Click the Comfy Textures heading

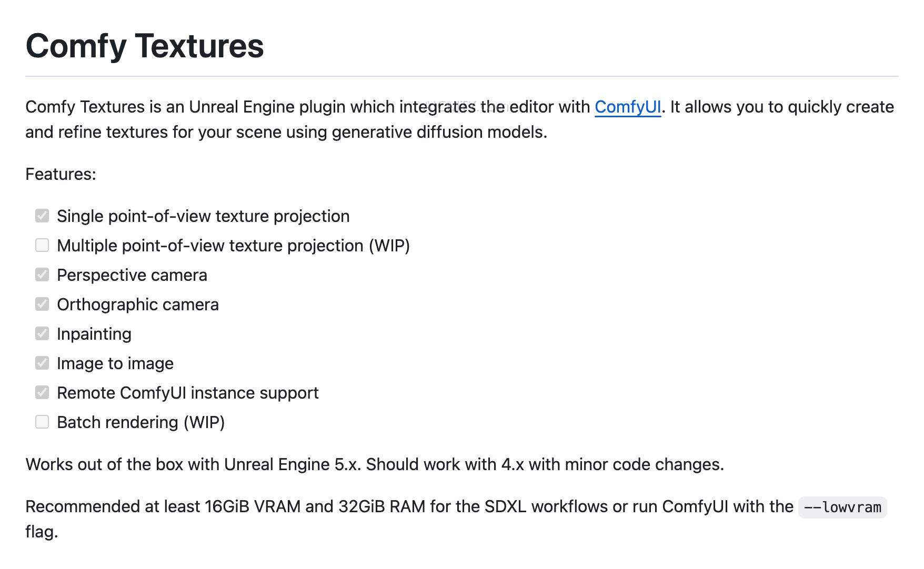145,46
